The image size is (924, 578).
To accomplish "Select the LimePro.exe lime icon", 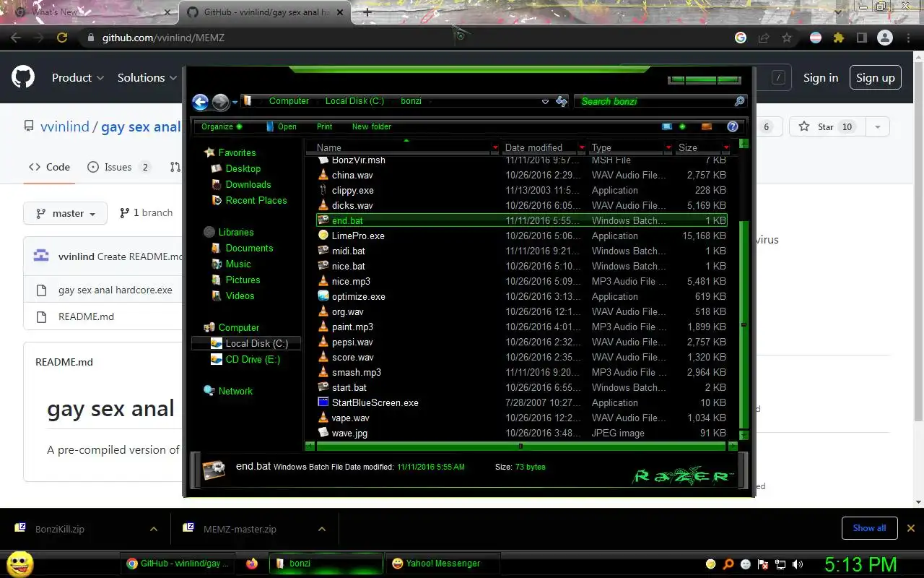I will (x=323, y=236).
